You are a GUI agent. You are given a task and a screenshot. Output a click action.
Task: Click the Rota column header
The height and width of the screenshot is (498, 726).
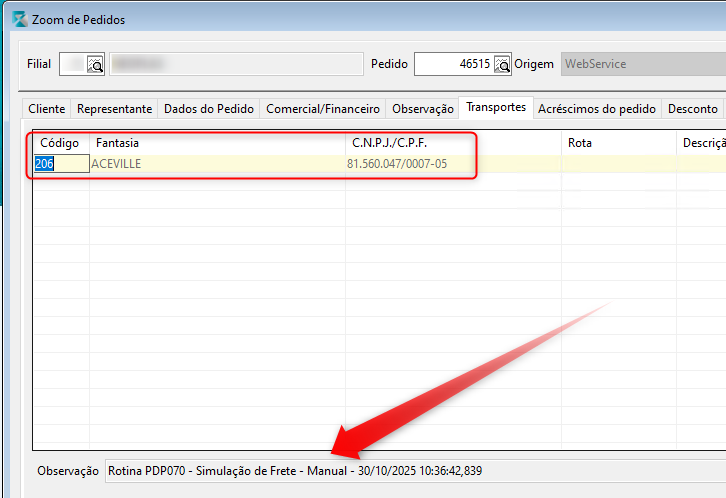coord(619,143)
